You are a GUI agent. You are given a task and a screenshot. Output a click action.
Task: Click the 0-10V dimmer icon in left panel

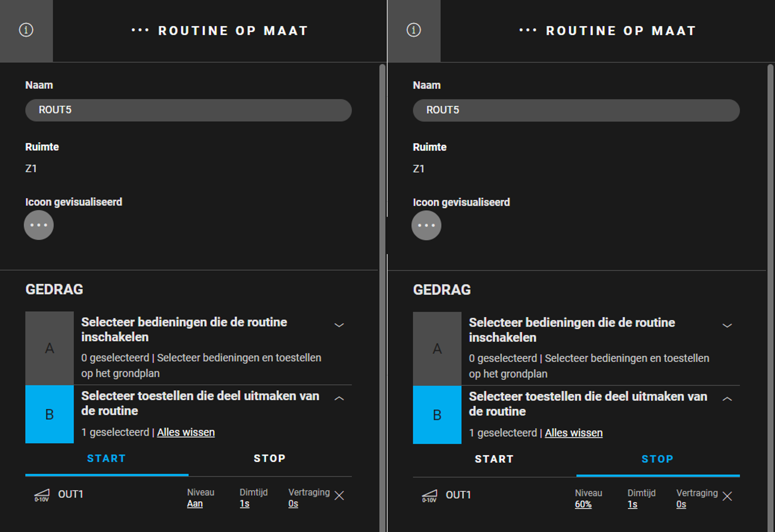(x=42, y=495)
